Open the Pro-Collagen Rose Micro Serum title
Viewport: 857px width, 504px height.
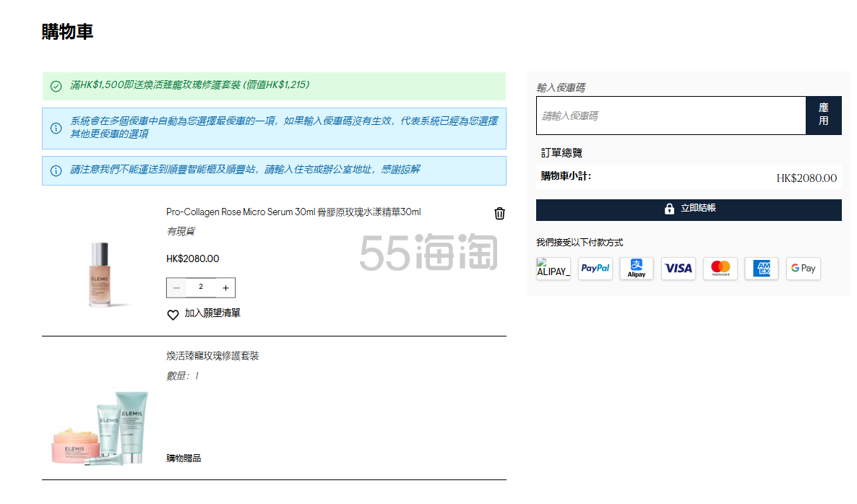click(x=293, y=212)
